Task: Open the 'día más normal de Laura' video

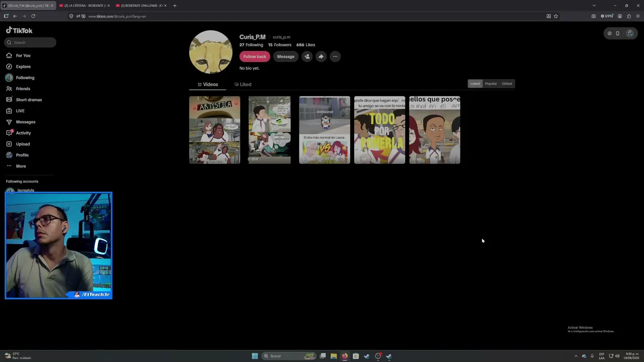Action: pos(325,130)
